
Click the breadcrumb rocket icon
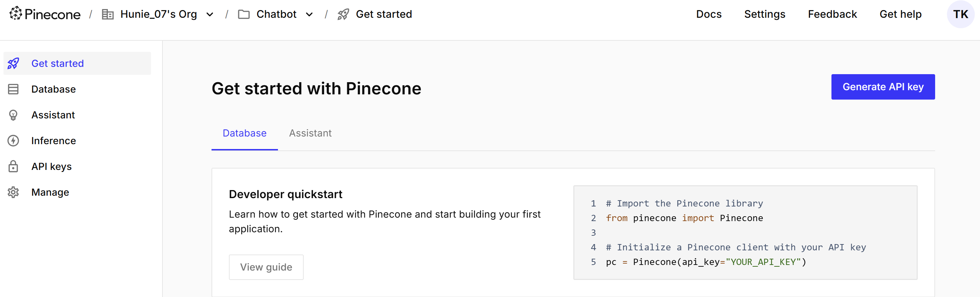[343, 15]
